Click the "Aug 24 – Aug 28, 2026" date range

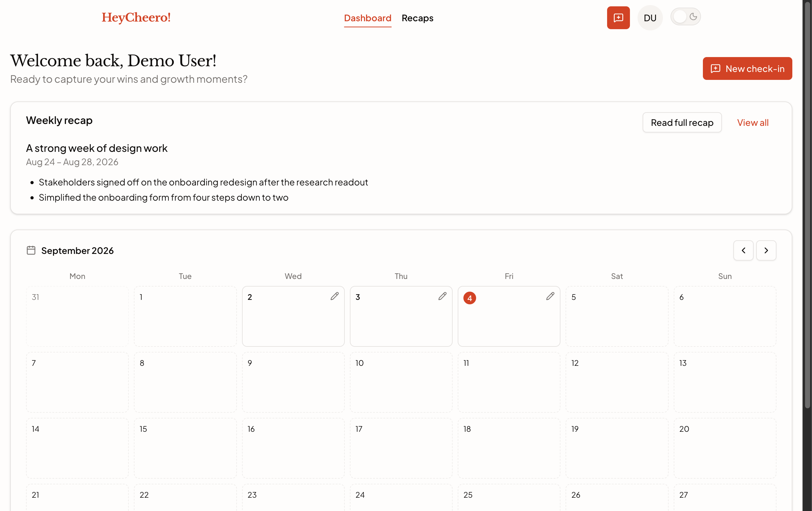tap(72, 162)
